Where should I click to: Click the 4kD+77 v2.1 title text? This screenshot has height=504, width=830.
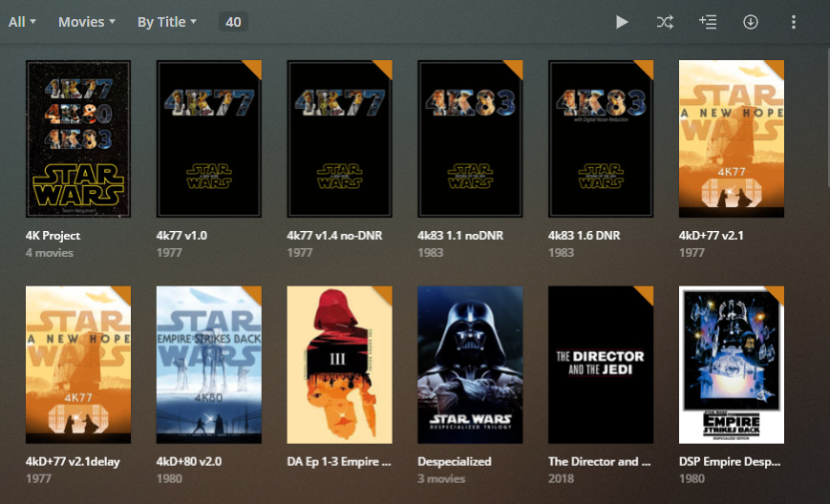point(712,236)
